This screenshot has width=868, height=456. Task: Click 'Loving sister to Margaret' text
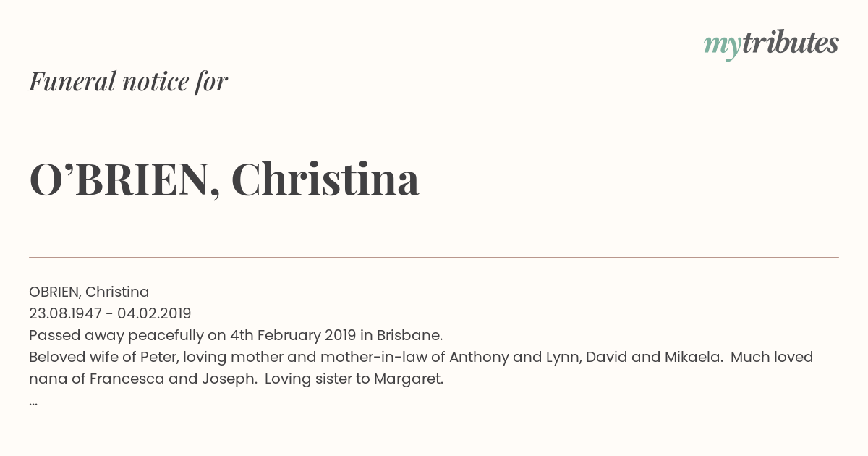pyautogui.click(x=354, y=379)
